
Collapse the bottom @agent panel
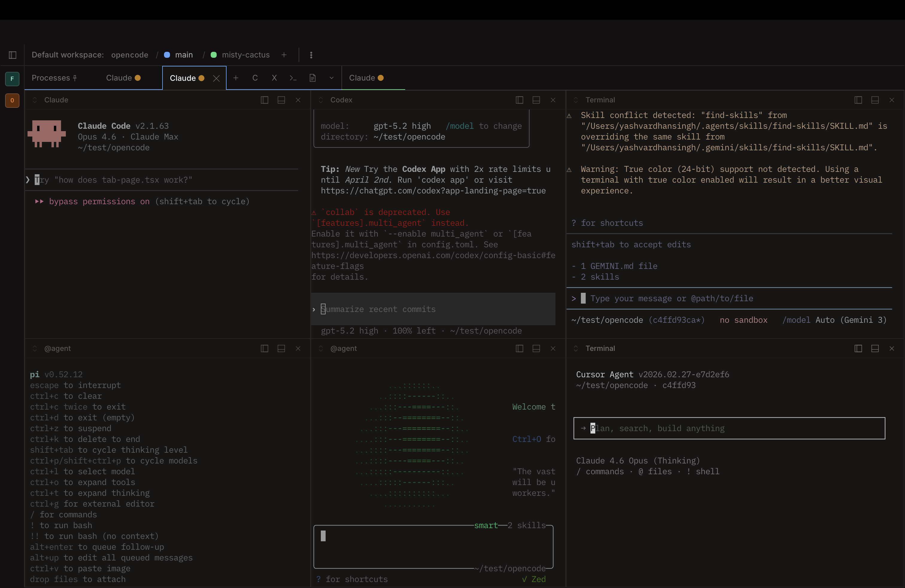tap(35, 348)
